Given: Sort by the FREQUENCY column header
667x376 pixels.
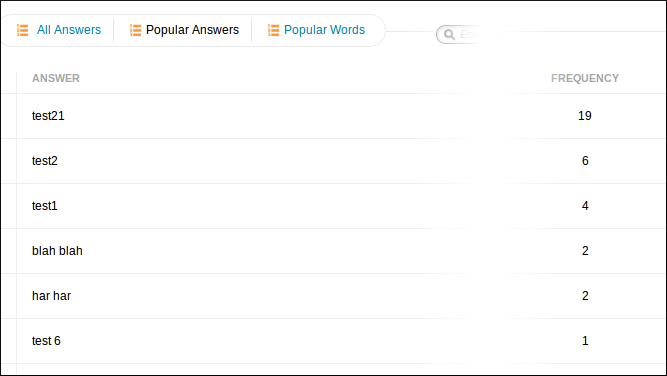Looking at the screenshot, I should click(585, 78).
